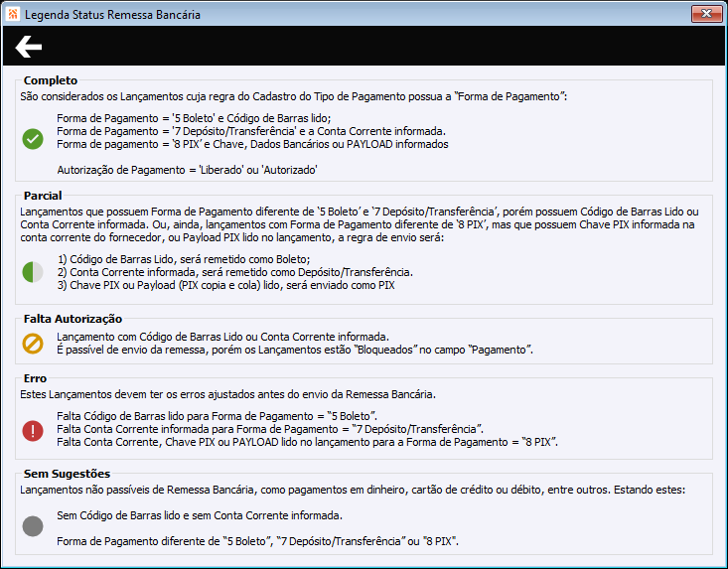The height and width of the screenshot is (569, 728).
Task: Click "Lançamentos não passíveis de Remessa Bancária" sentence
Action: [x=353, y=490]
